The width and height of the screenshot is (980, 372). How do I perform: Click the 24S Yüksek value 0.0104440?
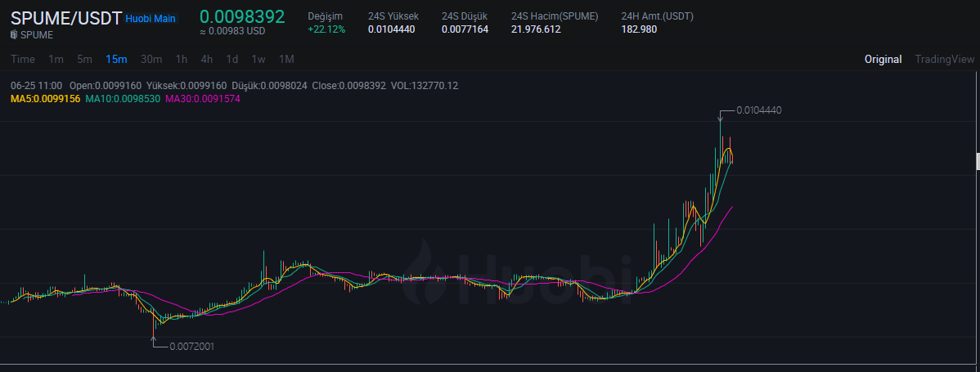[391, 29]
